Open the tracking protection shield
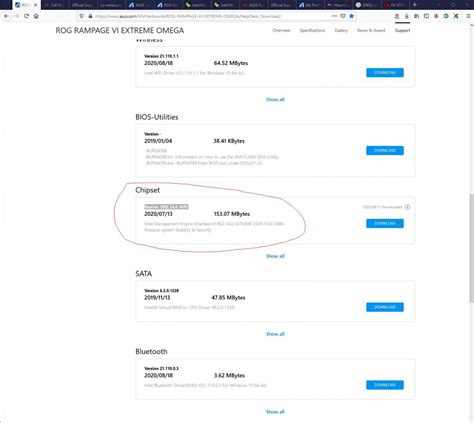Screen dimensions: 474x423 point(82,16)
